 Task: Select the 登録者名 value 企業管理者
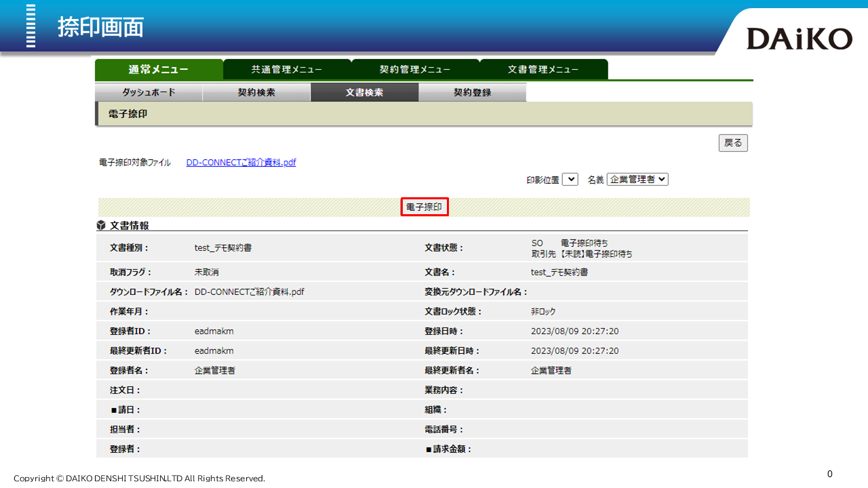point(215,371)
